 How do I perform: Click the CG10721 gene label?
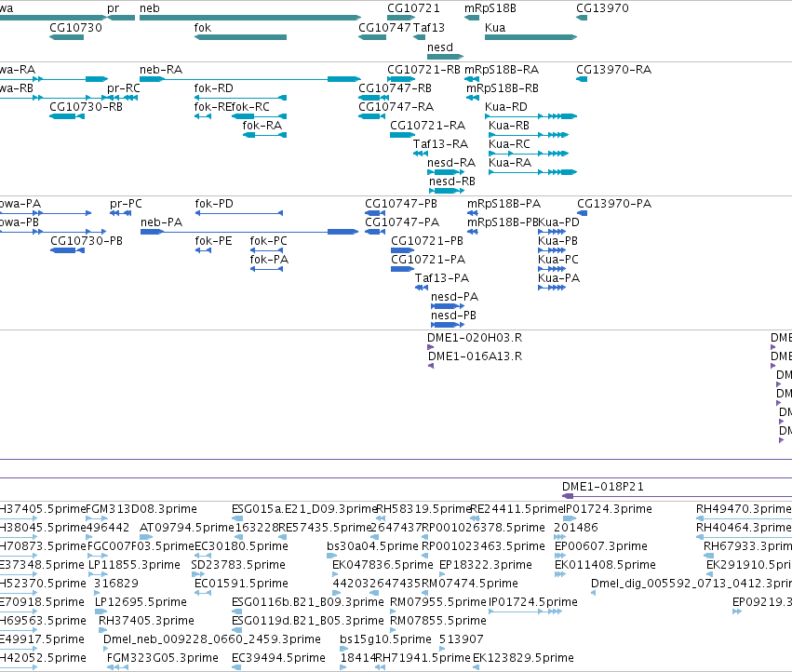[413, 8]
